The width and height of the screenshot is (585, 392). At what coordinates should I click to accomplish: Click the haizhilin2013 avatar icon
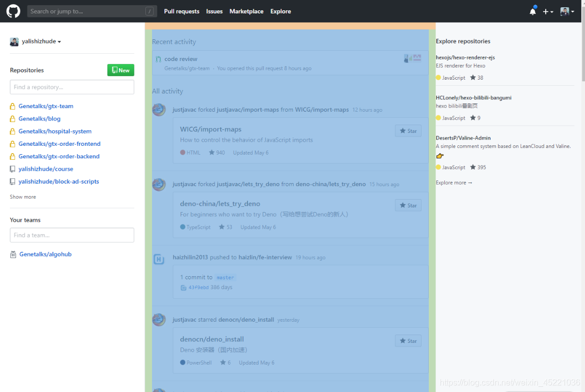(x=159, y=259)
